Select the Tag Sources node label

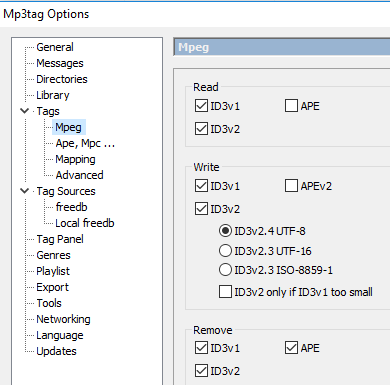66,191
